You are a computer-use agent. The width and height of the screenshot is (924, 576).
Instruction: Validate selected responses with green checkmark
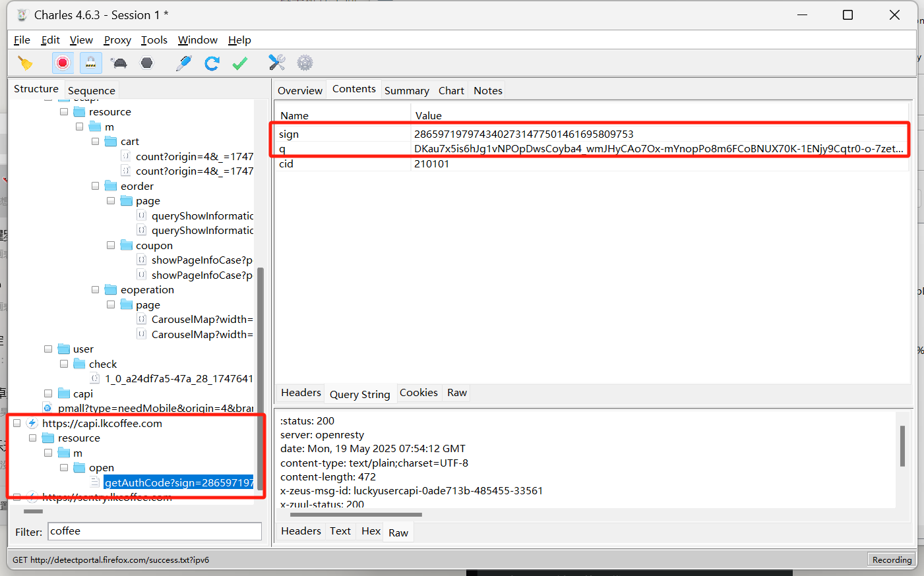(x=240, y=63)
